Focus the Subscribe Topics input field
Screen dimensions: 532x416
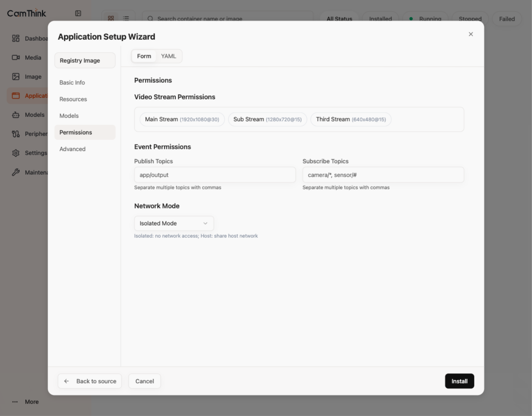[383, 175]
